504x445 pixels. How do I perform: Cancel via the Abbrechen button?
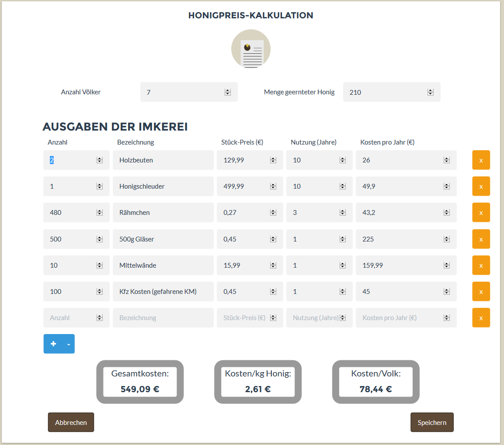coord(71,422)
